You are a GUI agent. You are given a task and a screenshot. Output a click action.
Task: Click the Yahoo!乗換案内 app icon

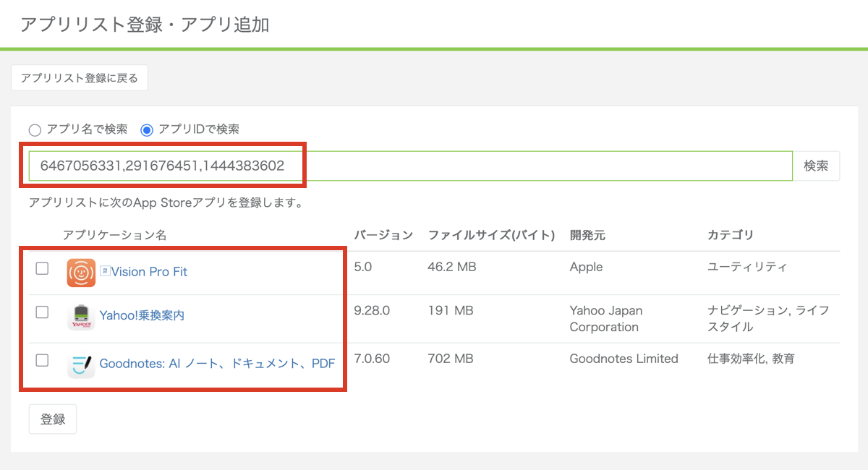81,317
